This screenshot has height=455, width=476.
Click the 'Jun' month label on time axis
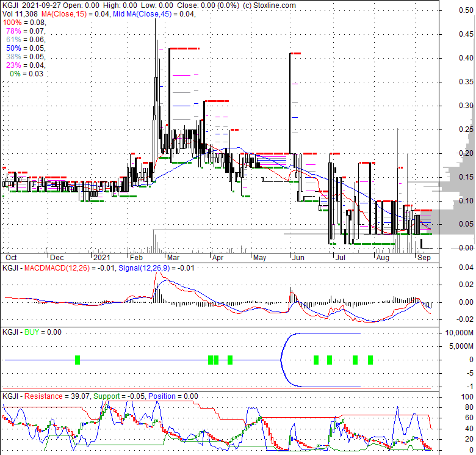pyautogui.click(x=298, y=258)
